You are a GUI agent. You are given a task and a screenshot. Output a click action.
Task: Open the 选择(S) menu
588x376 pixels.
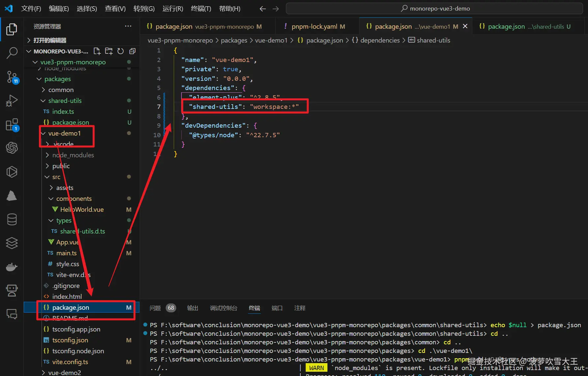pos(87,9)
